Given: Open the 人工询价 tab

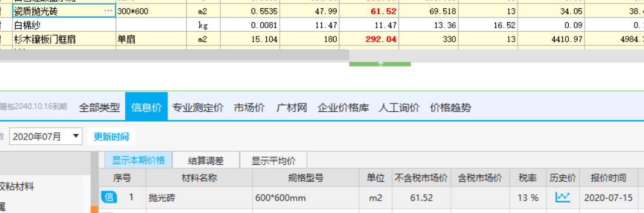Looking at the screenshot, I should 399,108.
